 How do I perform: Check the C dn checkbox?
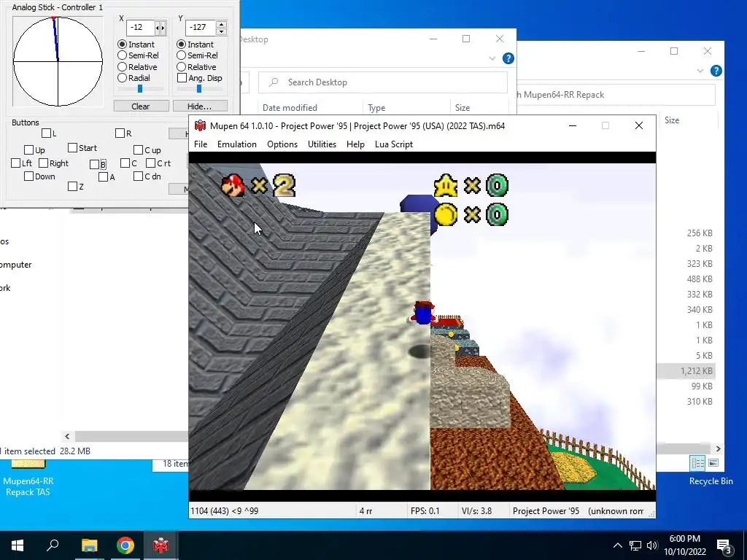[138, 176]
